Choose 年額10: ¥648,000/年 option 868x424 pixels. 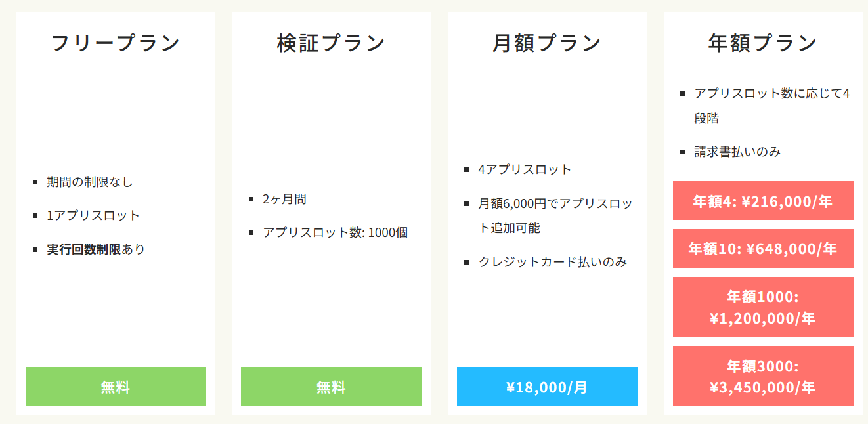(763, 248)
